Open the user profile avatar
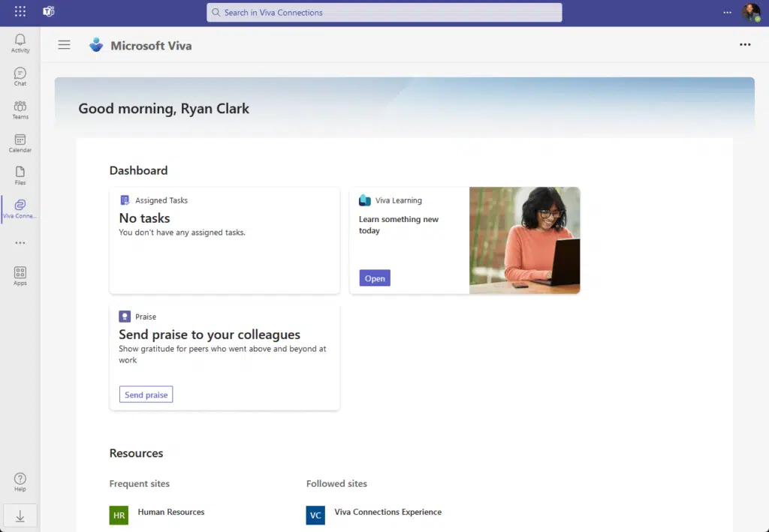This screenshot has height=532, width=769. (751, 12)
